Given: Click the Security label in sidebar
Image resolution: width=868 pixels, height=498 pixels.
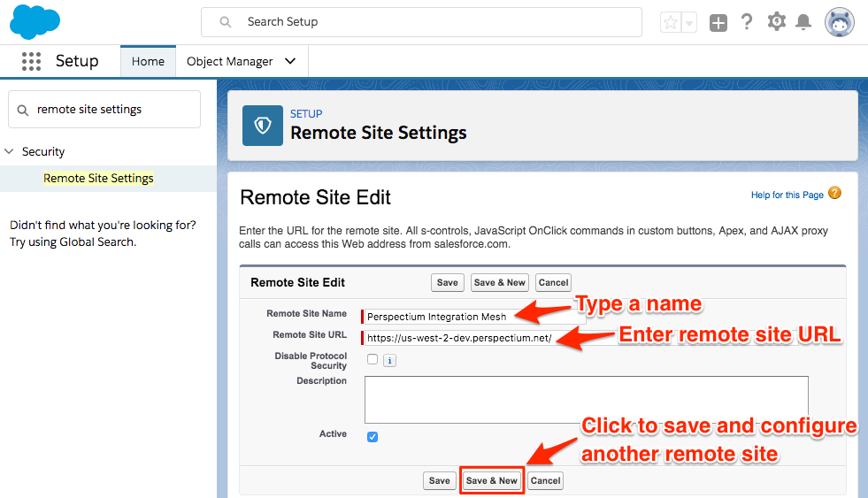Looking at the screenshot, I should point(43,151).
